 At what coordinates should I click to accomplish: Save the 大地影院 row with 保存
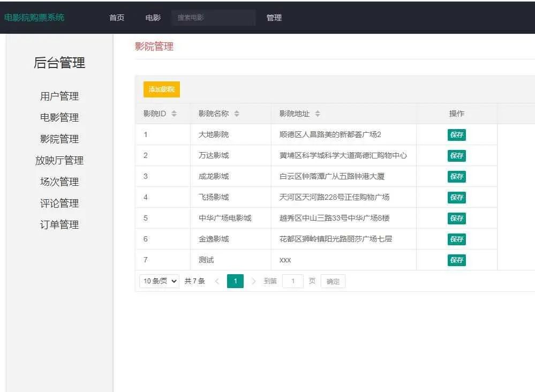(456, 134)
